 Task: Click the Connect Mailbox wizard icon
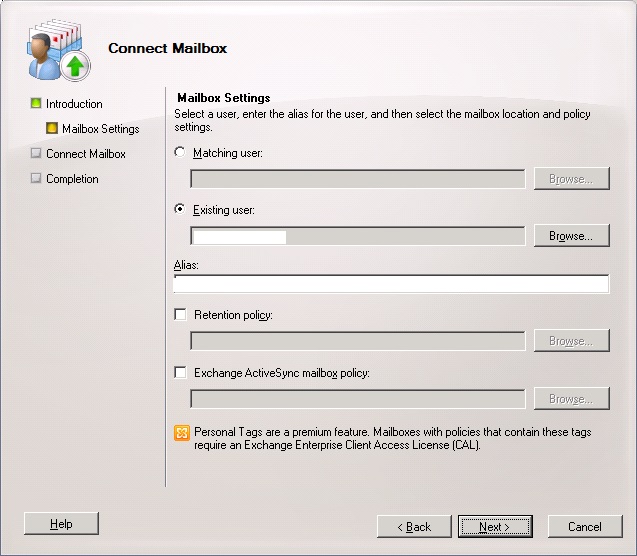59,50
